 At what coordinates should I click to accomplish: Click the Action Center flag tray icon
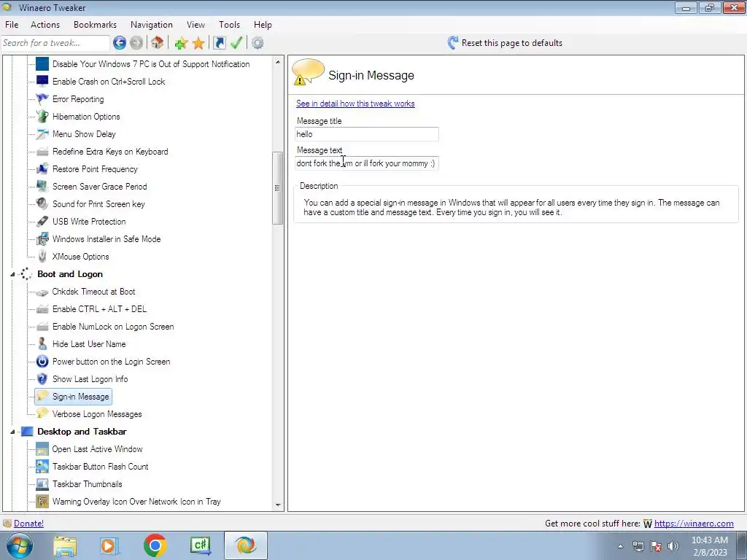pos(656,546)
